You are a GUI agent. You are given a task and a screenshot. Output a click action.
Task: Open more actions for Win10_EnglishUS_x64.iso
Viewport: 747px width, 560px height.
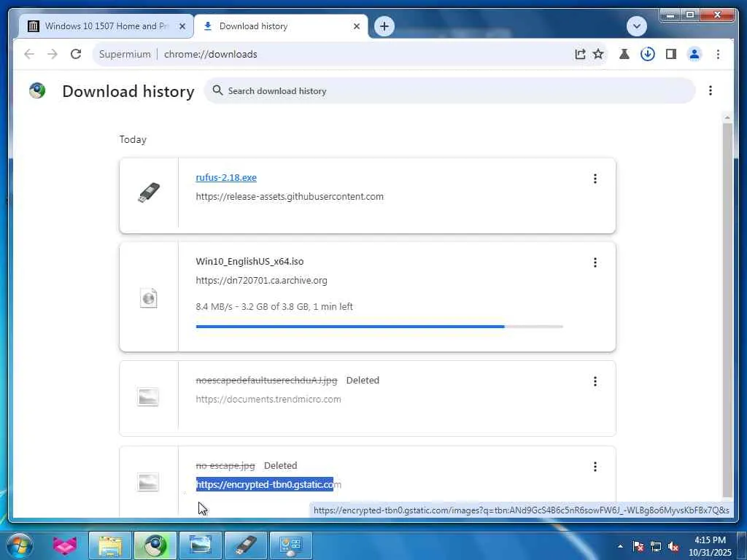click(x=595, y=262)
